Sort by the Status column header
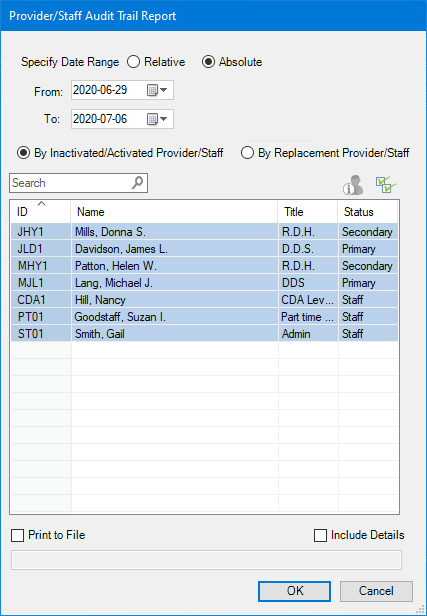Image resolution: width=427 pixels, height=616 pixels. coord(368,212)
